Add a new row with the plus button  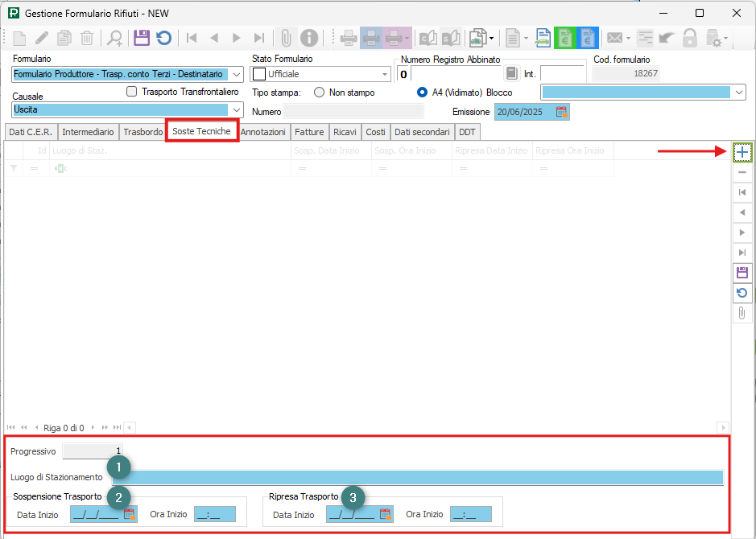(x=742, y=152)
